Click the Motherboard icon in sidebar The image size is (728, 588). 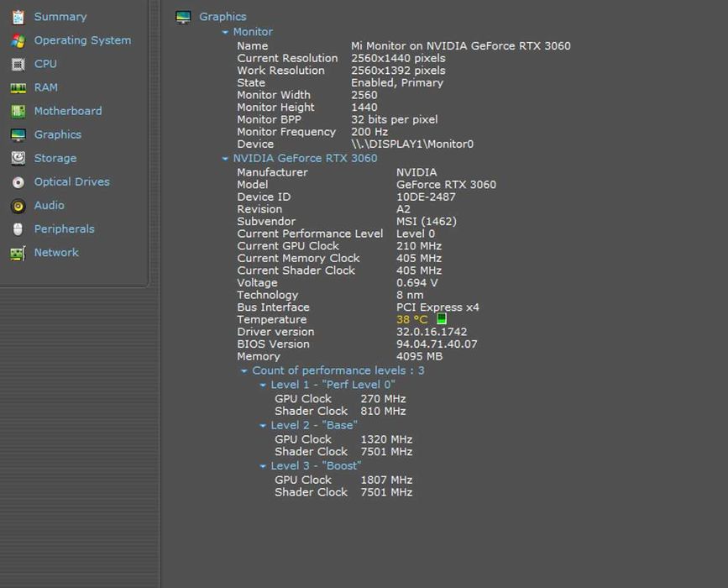(18, 111)
